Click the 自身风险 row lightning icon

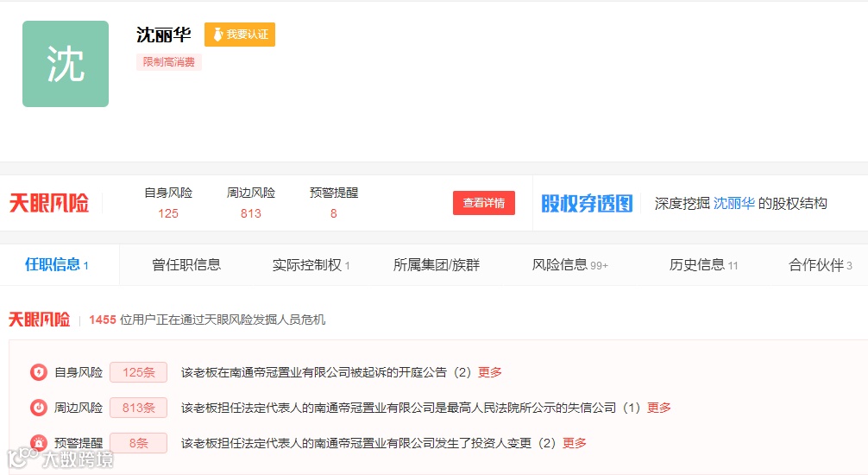[x=38, y=372]
